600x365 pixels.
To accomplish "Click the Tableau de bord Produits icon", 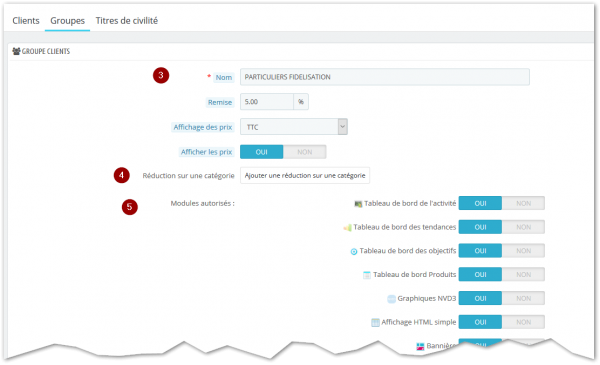I will (367, 275).
